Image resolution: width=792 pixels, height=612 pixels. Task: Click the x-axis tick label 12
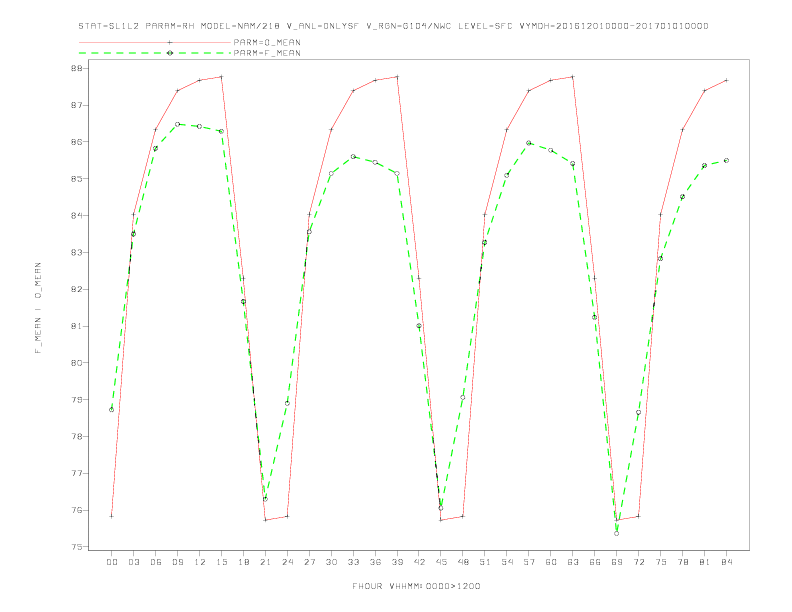tap(200, 562)
